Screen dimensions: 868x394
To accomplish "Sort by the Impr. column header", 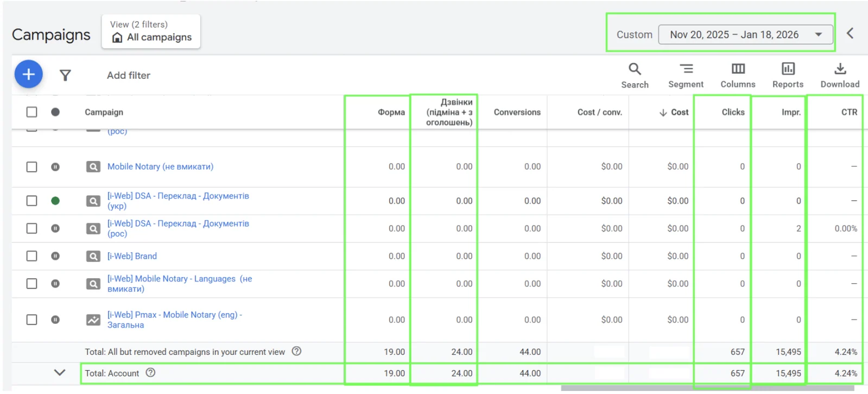I will tap(791, 112).
